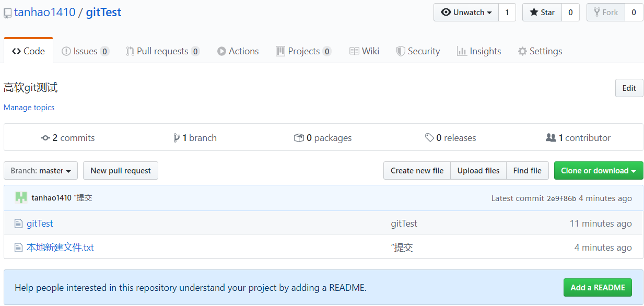
Task: Click the commits history icon
Action: 45,138
